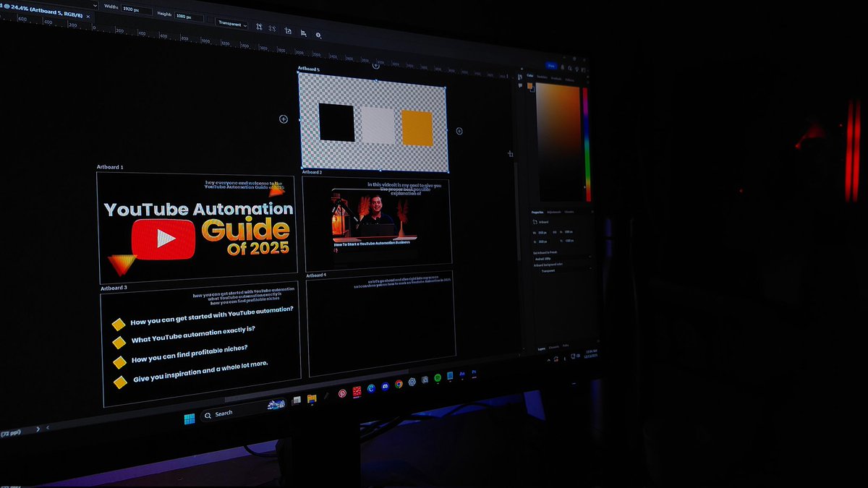Viewport: 868px width, 488px height.
Task: Add artboard using plus left of Artboard 5
Action: 284,119
